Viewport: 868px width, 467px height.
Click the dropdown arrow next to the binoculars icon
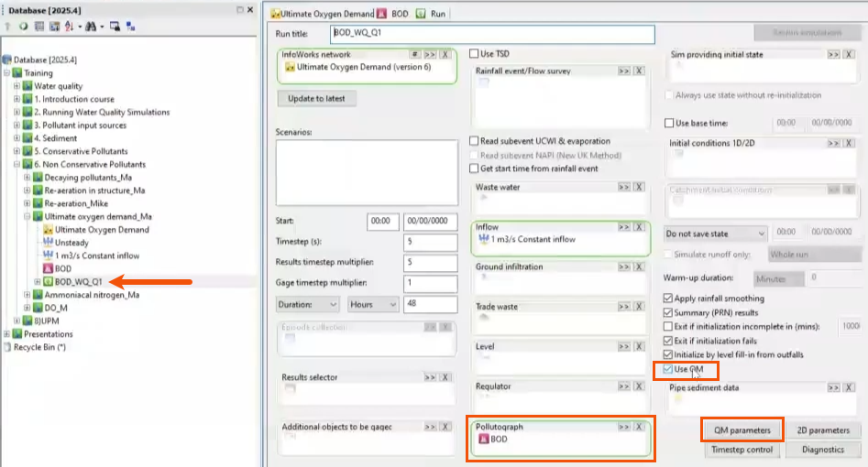coord(102,27)
